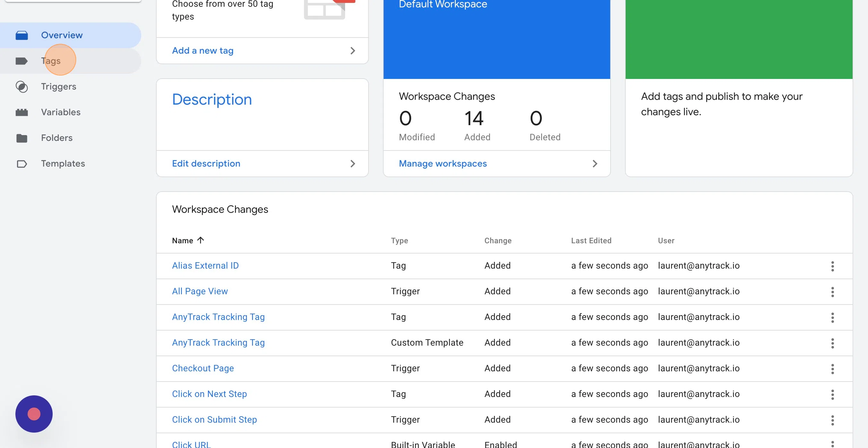Click the round recording button at bottom left
868x448 pixels.
click(x=34, y=414)
